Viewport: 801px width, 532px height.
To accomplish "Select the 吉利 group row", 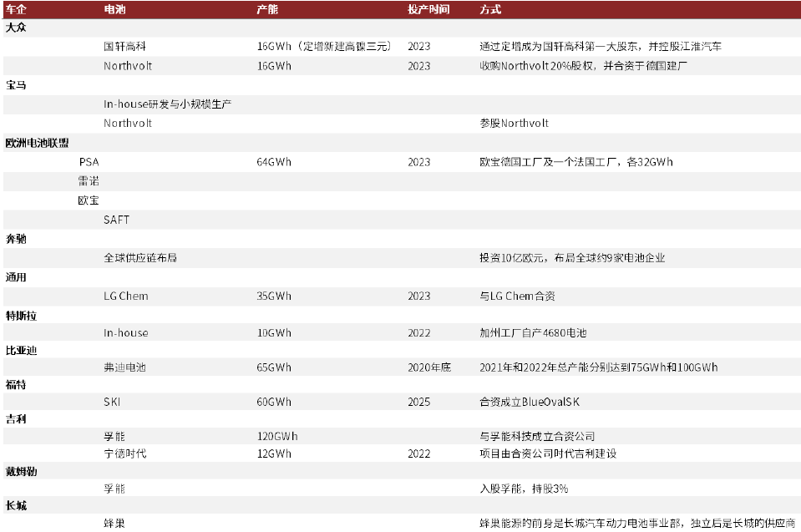I will (x=402, y=419).
